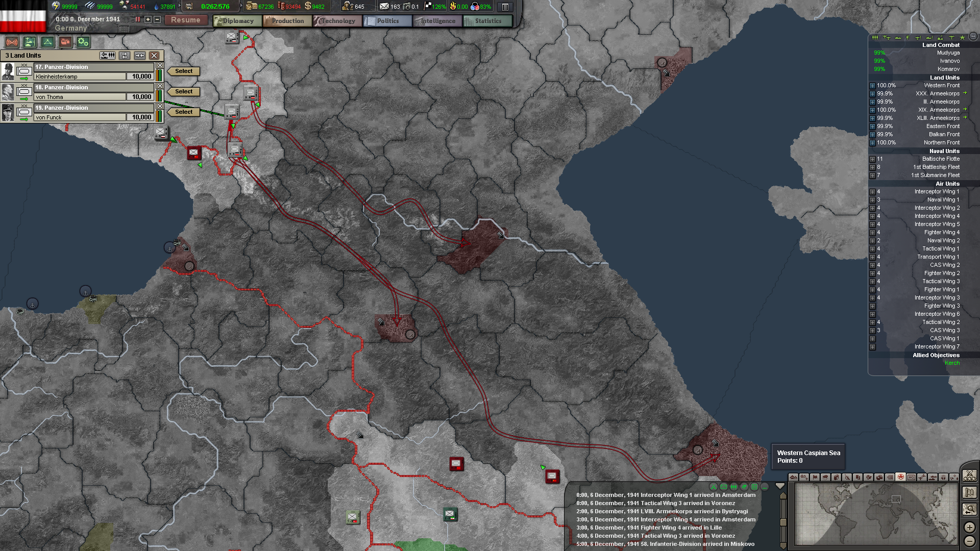Toggle the air units filter in outliner
This screenshot has width=980, height=551.
(x=886, y=37)
